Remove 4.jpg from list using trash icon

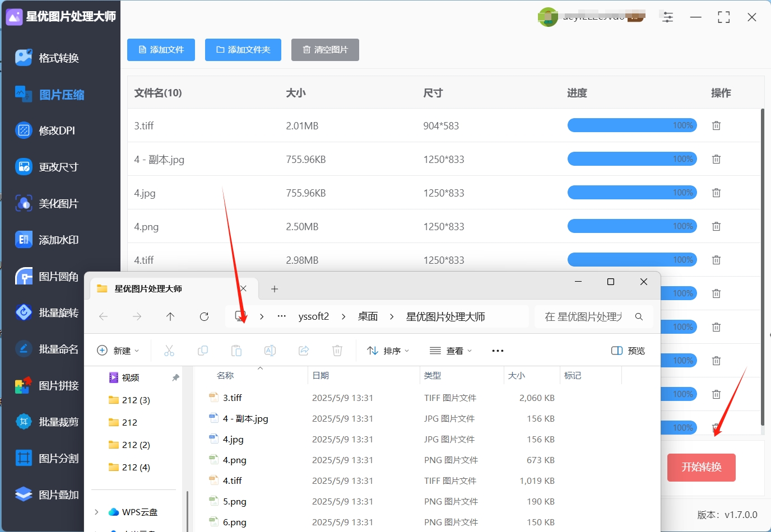[716, 193]
